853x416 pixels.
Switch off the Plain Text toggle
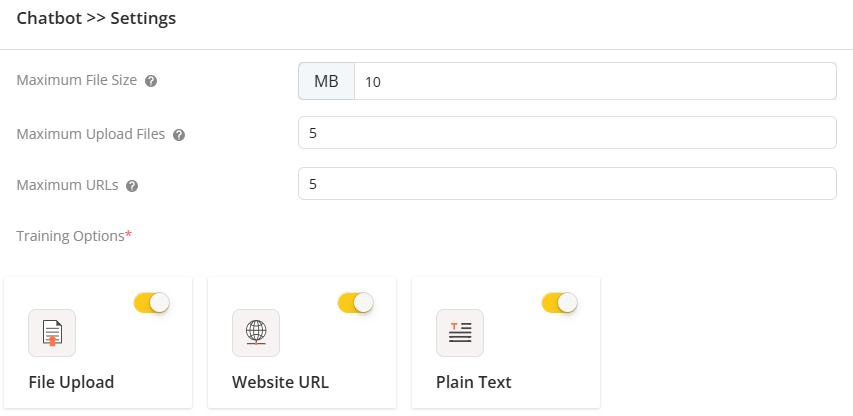pyautogui.click(x=560, y=302)
